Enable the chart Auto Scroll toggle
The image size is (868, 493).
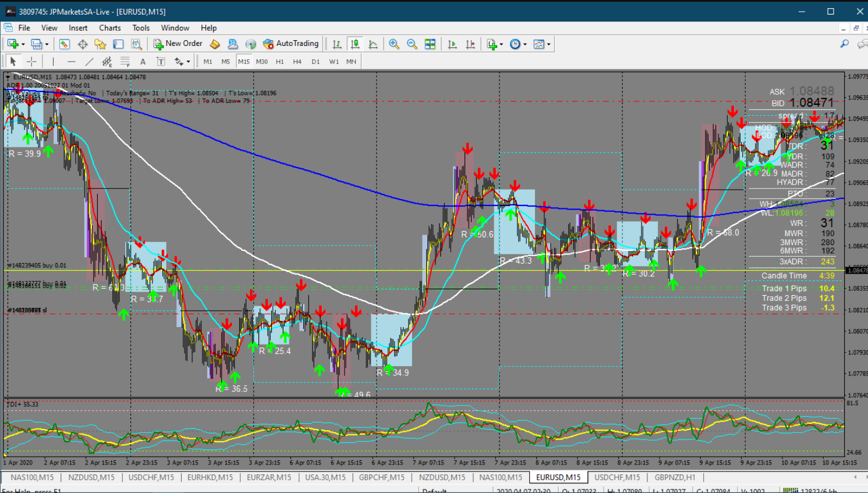(x=452, y=44)
